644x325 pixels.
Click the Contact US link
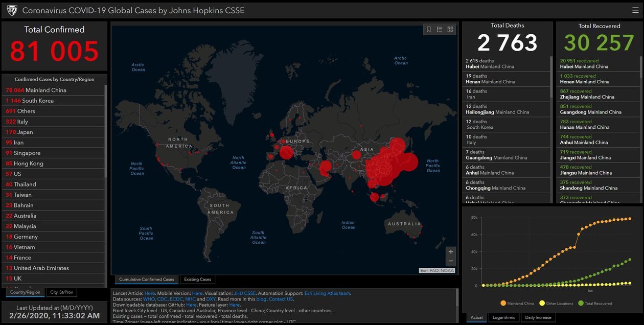(x=281, y=299)
